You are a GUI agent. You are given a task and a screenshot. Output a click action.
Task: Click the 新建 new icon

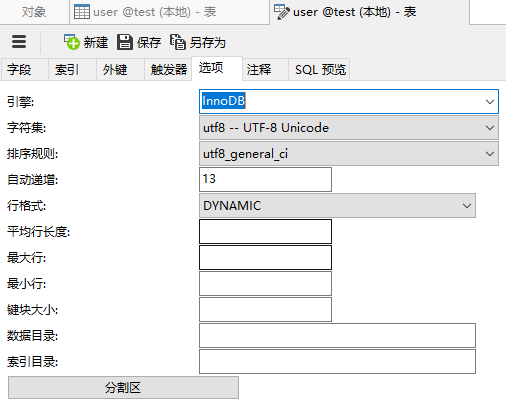tap(72, 42)
